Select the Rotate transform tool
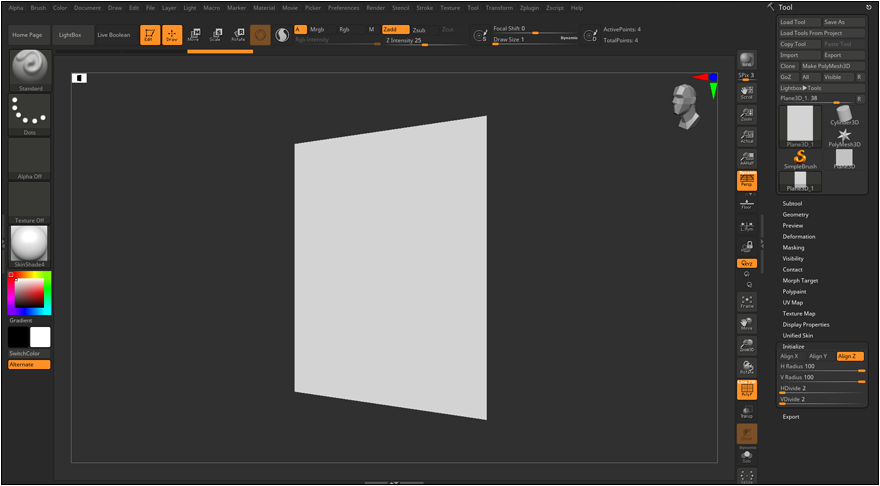 point(237,35)
